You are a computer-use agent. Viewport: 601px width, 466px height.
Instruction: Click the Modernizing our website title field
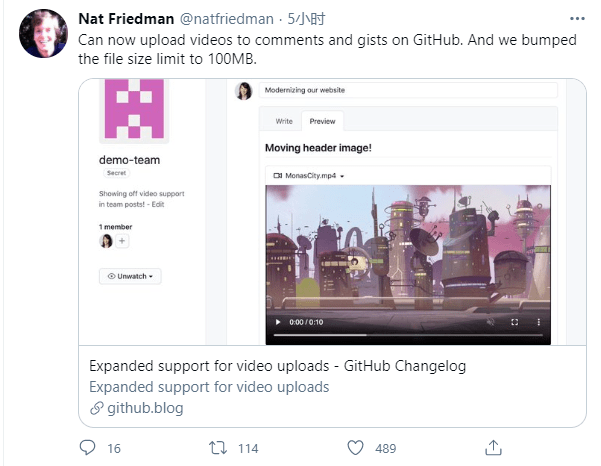(x=408, y=90)
